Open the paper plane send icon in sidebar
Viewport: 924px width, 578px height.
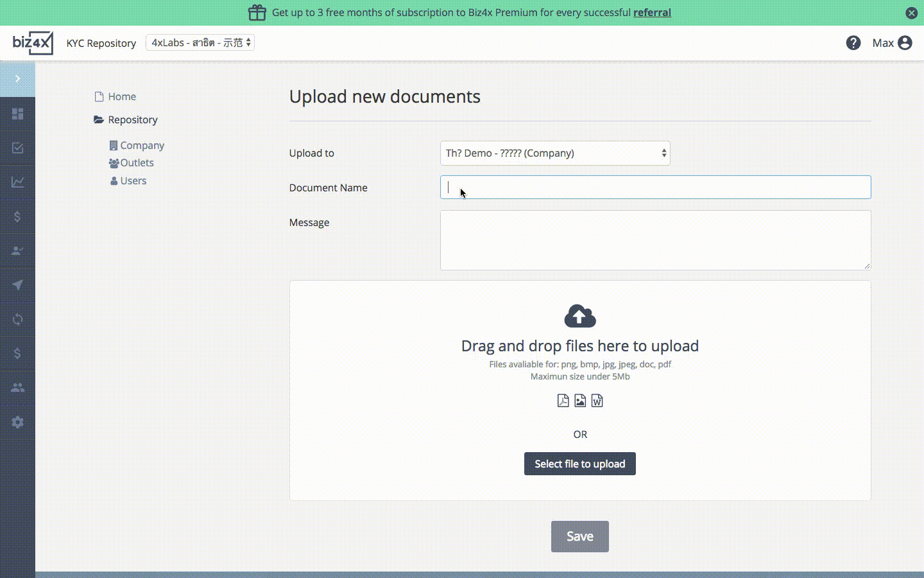click(x=17, y=285)
